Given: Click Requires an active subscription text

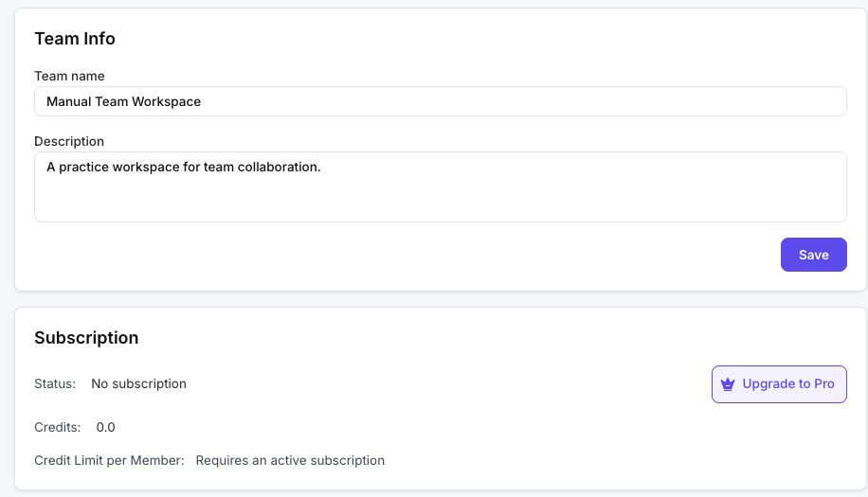Looking at the screenshot, I should [x=290, y=460].
